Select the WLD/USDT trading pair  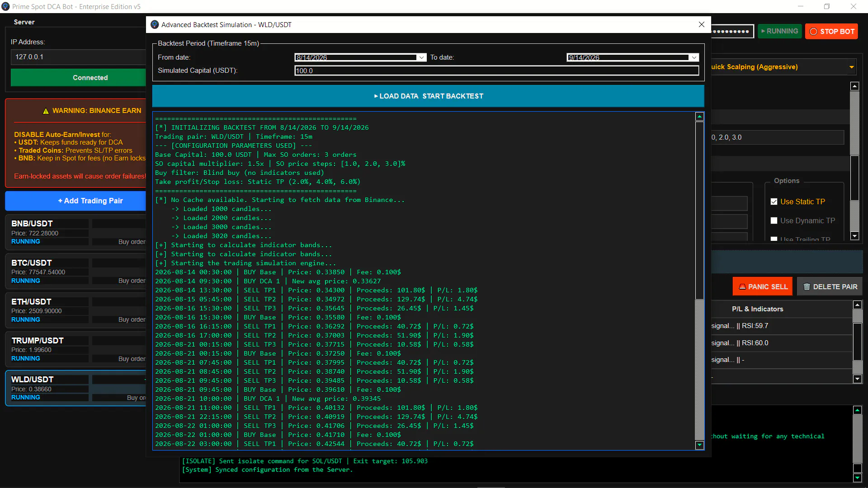pyautogui.click(x=76, y=388)
